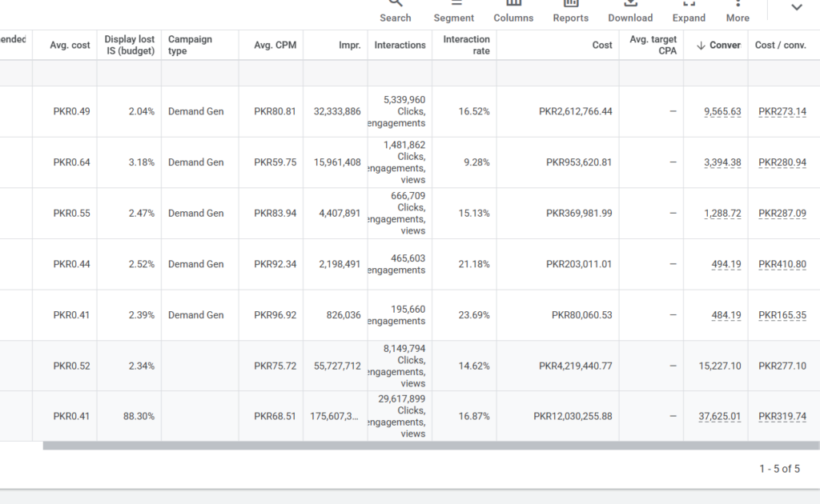Image resolution: width=820 pixels, height=504 pixels.
Task: Sort by Impr. column header
Action: (349, 45)
